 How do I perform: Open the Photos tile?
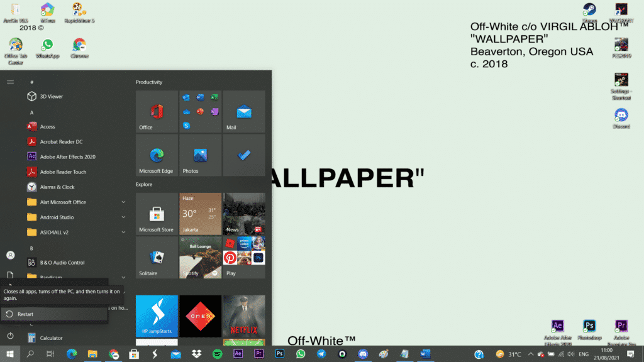point(201,155)
